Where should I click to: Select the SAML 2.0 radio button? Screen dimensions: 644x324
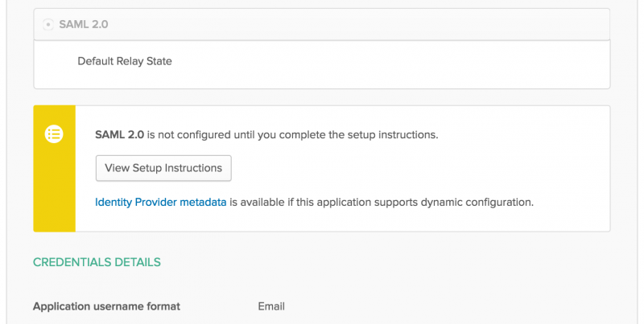(x=48, y=25)
